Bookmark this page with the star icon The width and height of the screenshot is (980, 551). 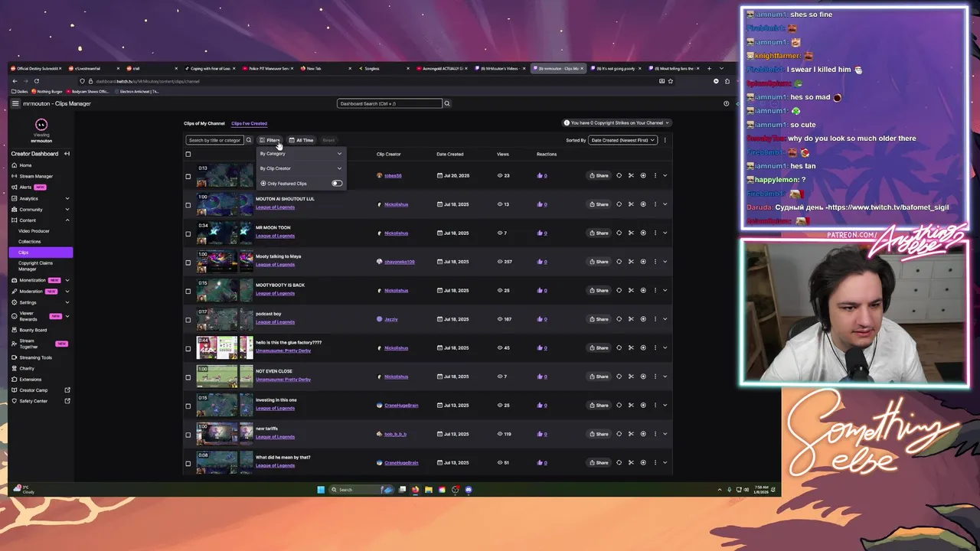(x=671, y=81)
